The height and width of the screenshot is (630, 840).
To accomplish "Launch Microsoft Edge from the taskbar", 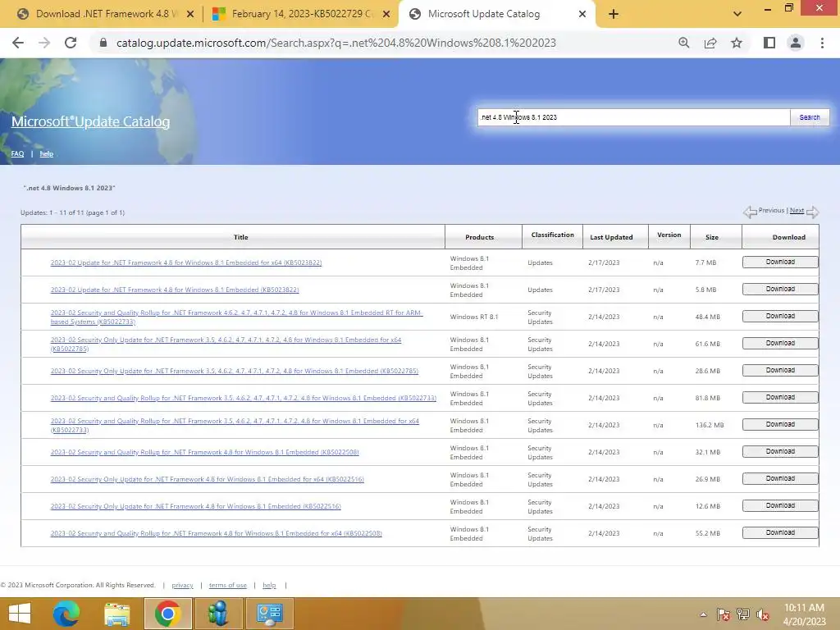I will 66,614.
